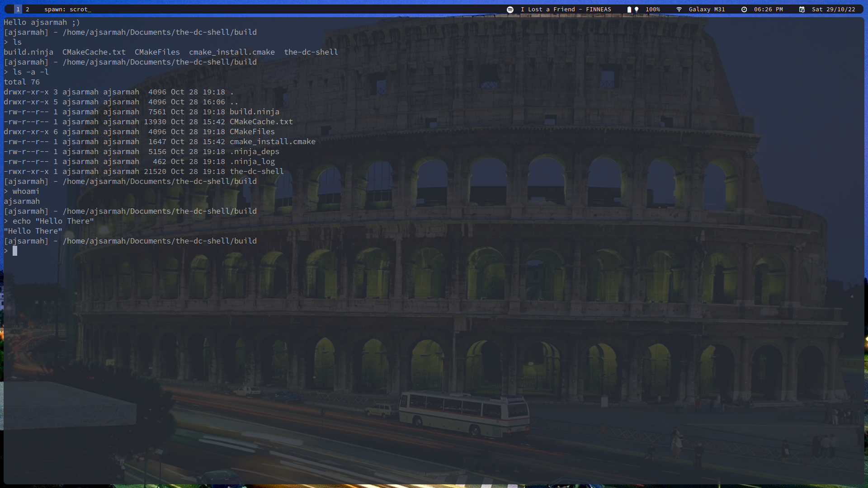The image size is (868, 488).
Task: Switch to workspace 1 tag
Action: pyautogui.click(x=18, y=9)
